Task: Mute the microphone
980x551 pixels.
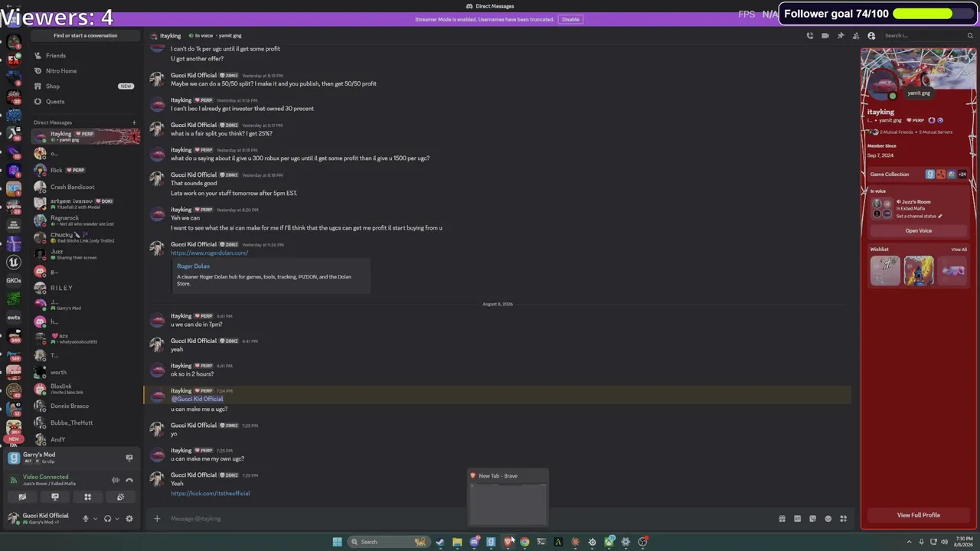Action: [x=86, y=519]
